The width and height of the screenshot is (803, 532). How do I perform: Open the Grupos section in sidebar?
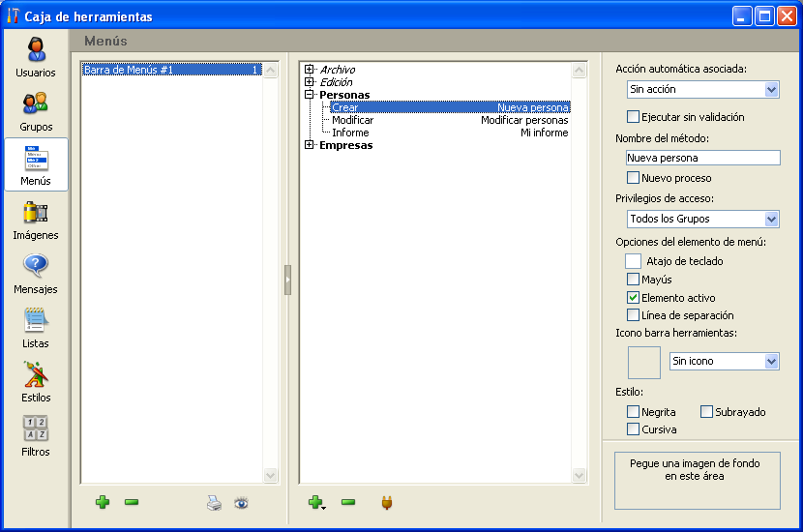tap(36, 110)
